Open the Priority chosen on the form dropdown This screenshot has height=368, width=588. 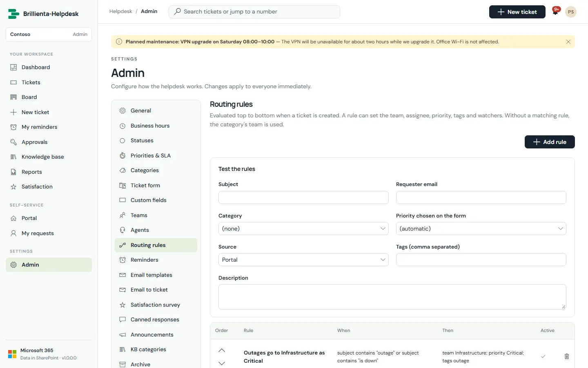tap(481, 229)
